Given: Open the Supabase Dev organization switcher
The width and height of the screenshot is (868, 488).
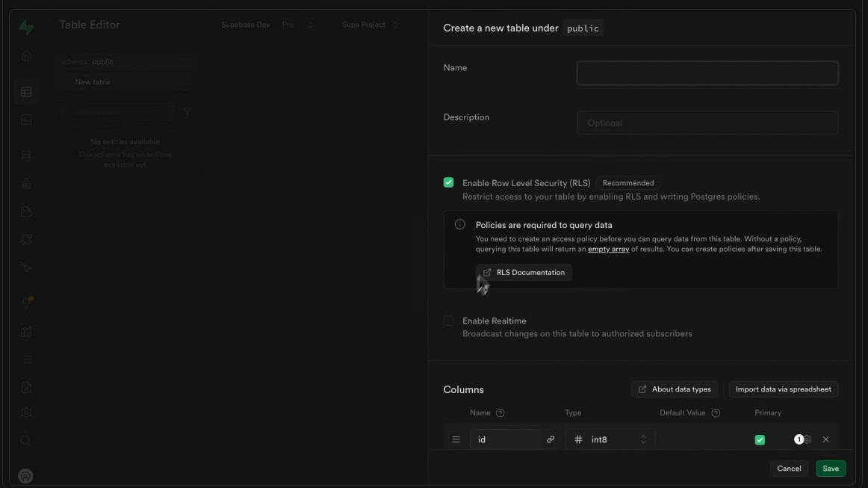Looking at the screenshot, I should pyautogui.click(x=310, y=25).
